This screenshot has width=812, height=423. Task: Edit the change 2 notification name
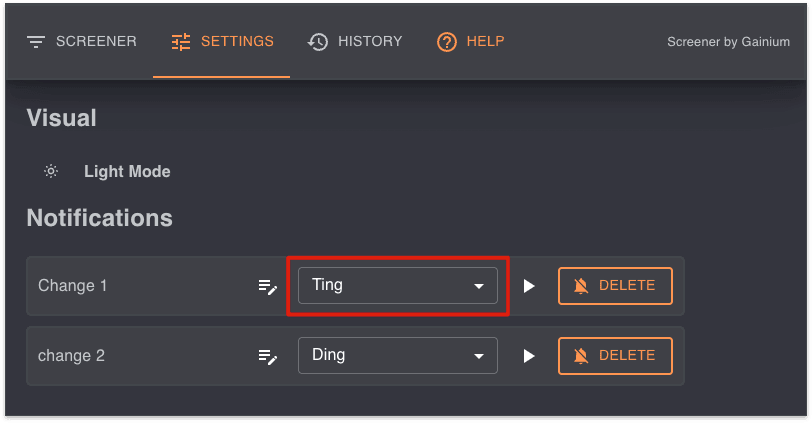point(267,356)
